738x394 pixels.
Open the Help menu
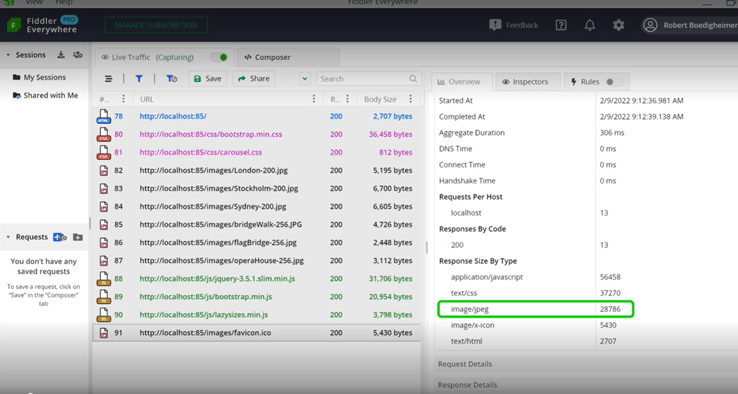[64, 3]
